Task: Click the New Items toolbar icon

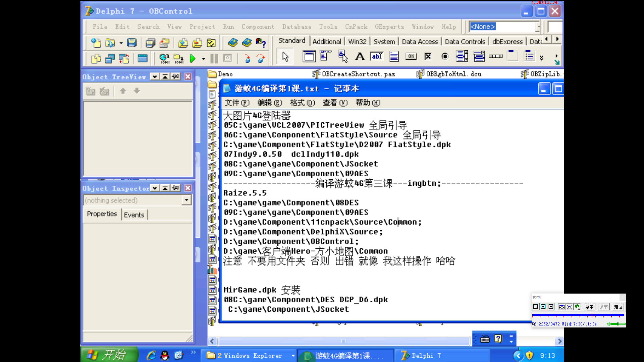Action: click(96, 43)
